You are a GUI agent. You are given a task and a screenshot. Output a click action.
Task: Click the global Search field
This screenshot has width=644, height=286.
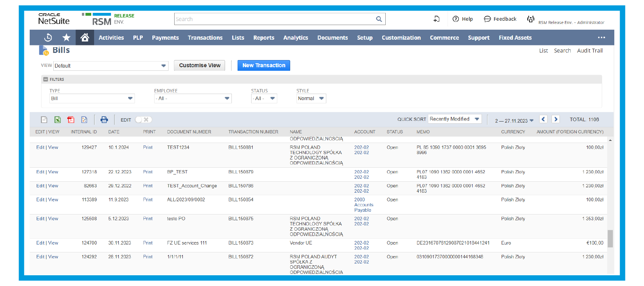(x=274, y=19)
